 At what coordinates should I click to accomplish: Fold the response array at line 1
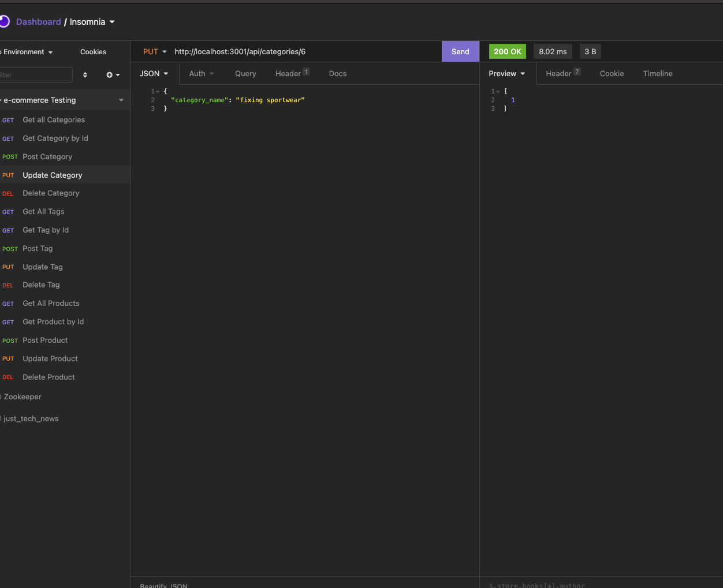point(498,92)
